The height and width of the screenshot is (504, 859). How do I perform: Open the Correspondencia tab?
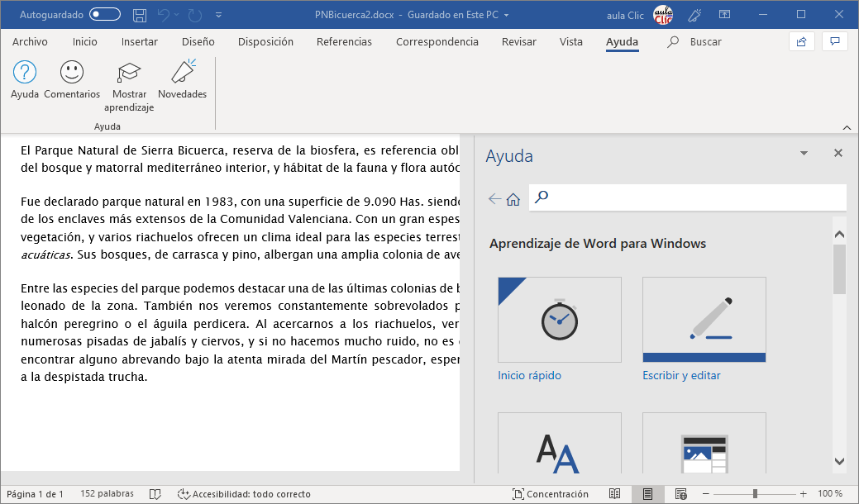click(437, 41)
